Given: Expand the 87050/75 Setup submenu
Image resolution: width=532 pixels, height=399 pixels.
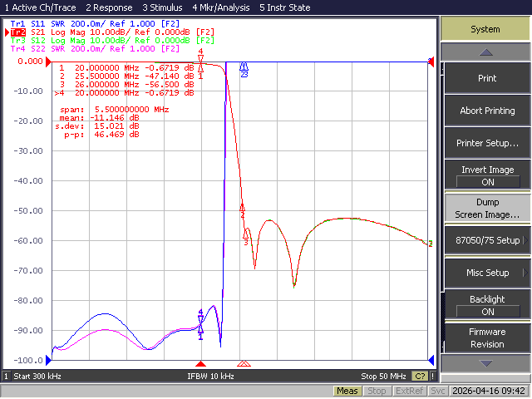Looking at the screenshot, I should click(487, 240).
